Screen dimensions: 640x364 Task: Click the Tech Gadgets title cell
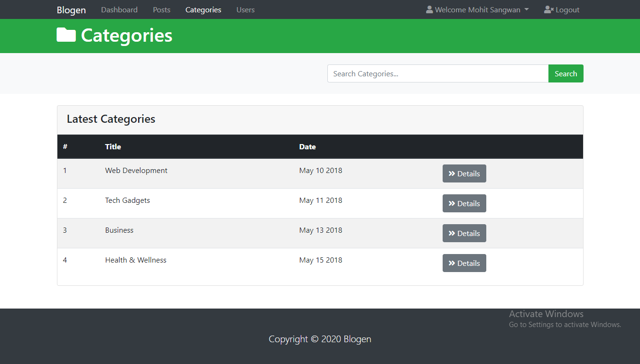[x=127, y=200]
